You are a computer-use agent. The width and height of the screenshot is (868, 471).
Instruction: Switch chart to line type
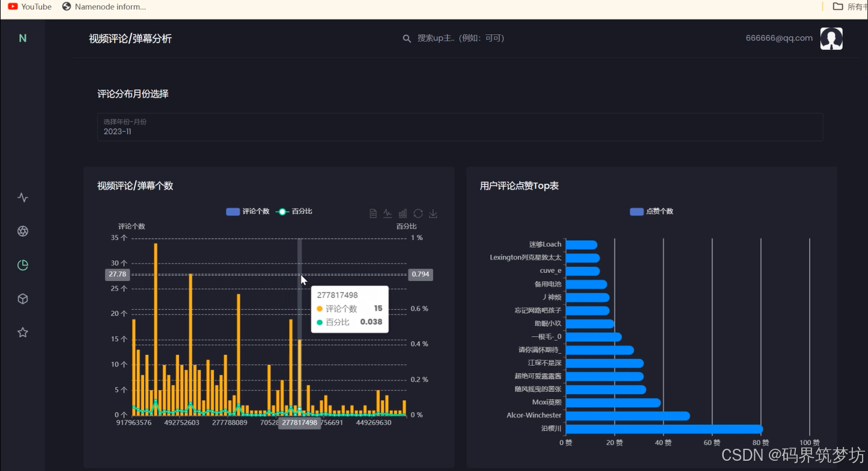(x=388, y=213)
